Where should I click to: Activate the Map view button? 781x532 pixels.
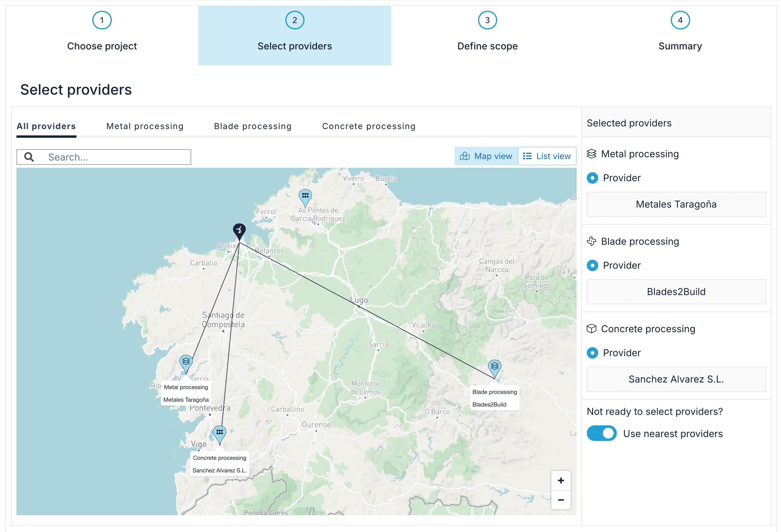pyautogui.click(x=486, y=156)
